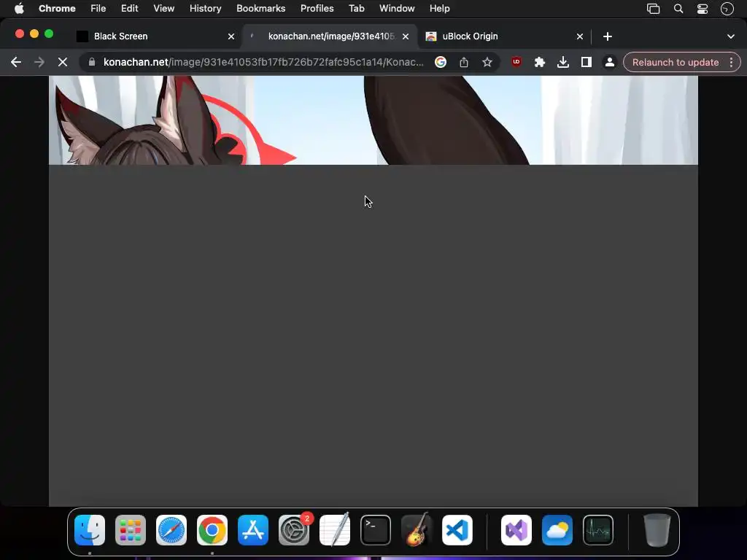The height and width of the screenshot is (560, 747).
Task: Open the History menu
Action: point(205,9)
